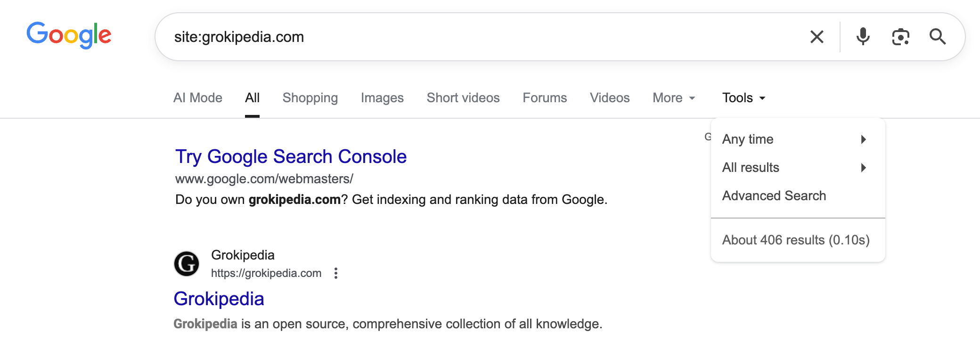Collapse the Tools dropdown menu
This screenshot has height=357, width=980.
743,98
